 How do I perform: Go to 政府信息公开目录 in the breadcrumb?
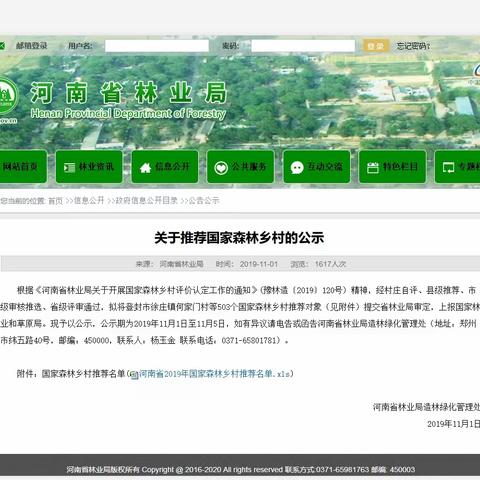[147, 200]
